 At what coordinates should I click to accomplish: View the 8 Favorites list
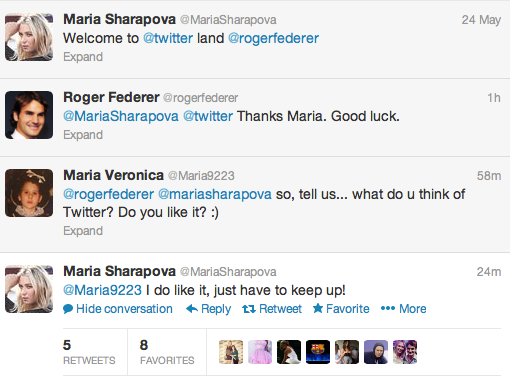pos(167,352)
